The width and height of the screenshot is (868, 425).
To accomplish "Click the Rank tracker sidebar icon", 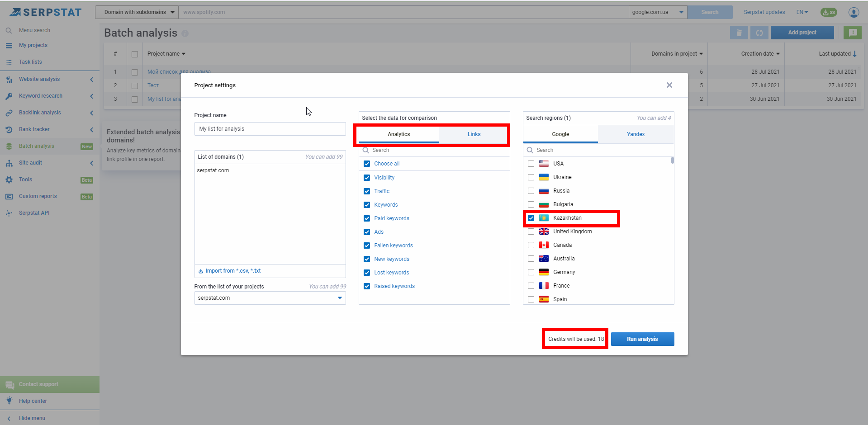I will click(x=9, y=129).
